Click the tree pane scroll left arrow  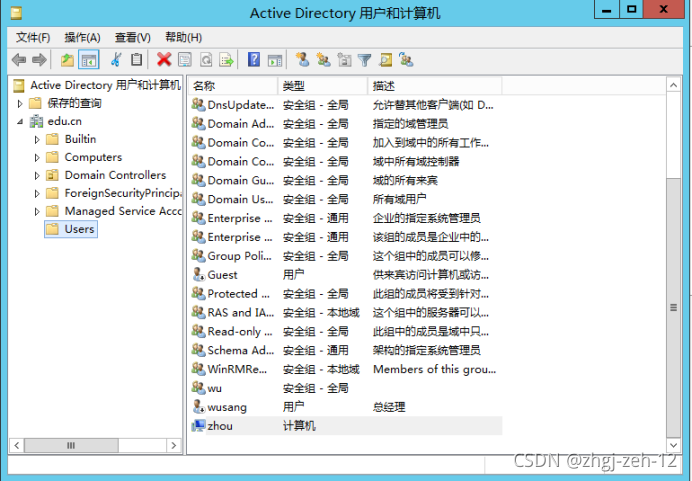pyautogui.click(x=17, y=445)
